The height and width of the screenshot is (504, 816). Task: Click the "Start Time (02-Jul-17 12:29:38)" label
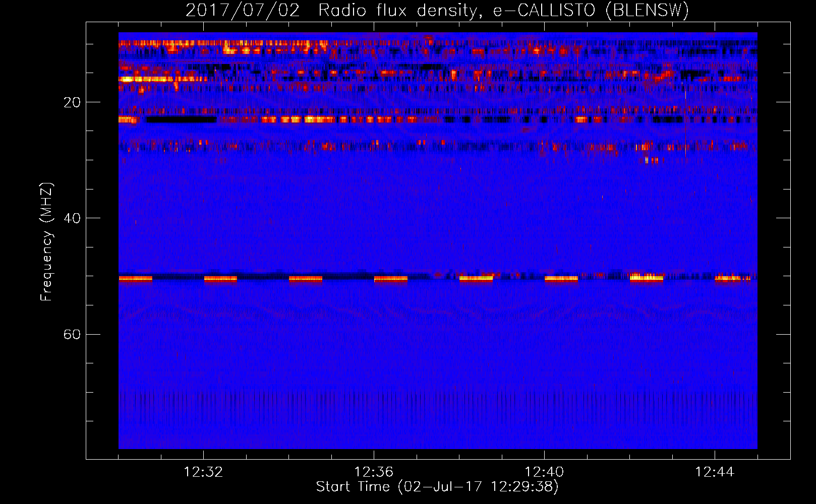(x=437, y=487)
